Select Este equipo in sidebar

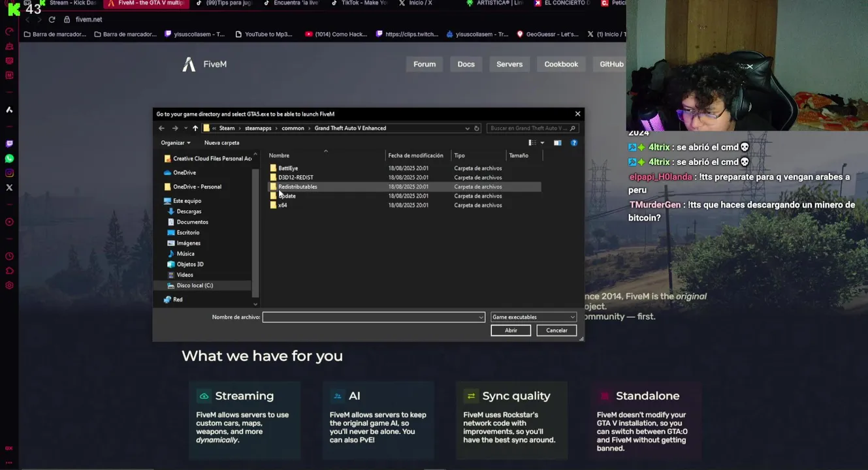[182, 200]
